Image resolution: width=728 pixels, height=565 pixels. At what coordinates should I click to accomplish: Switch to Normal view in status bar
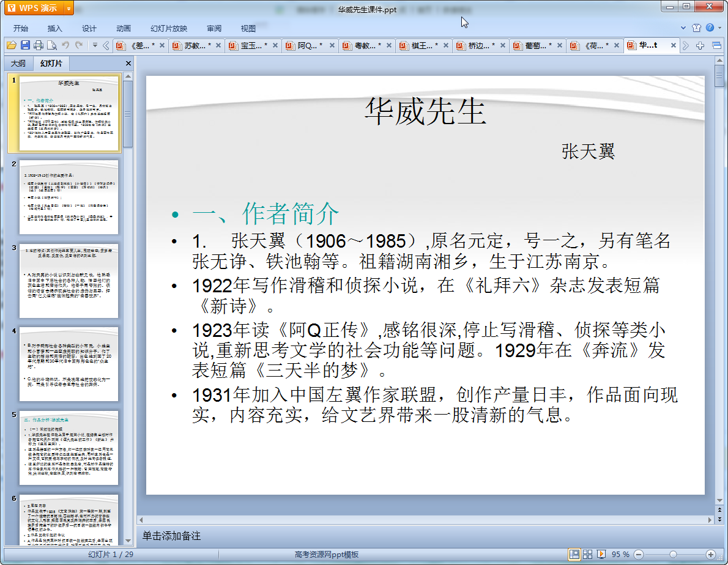point(574,555)
